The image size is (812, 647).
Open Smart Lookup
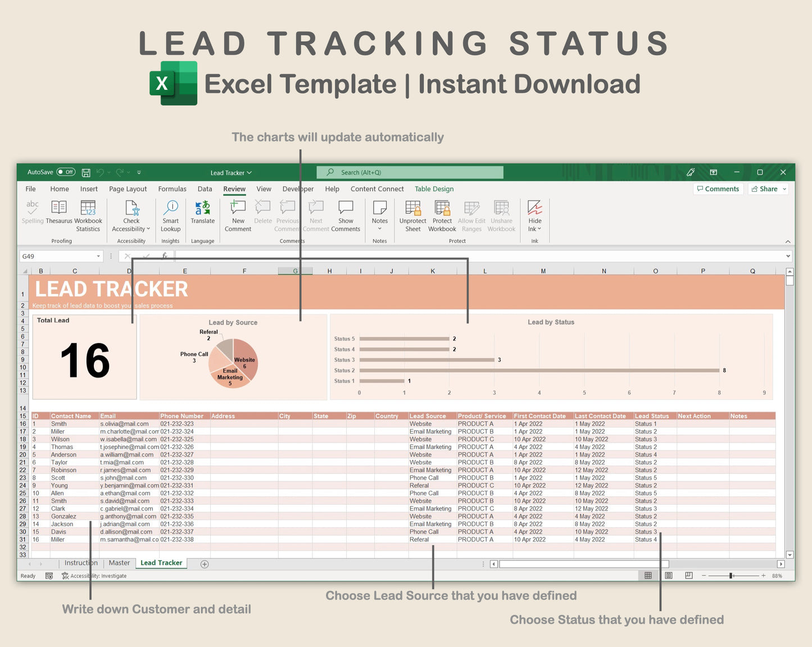click(170, 215)
